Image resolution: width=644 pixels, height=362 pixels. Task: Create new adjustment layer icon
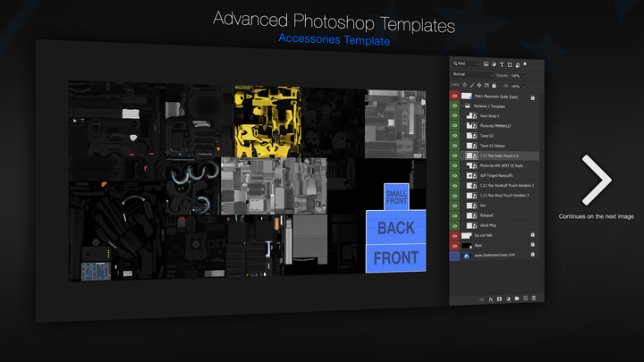click(508, 299)
